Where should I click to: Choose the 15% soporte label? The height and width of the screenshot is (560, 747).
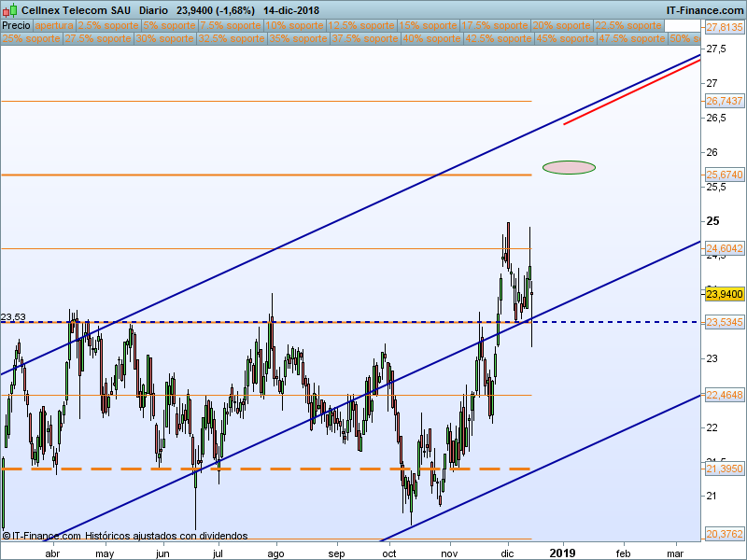[429, 25]
